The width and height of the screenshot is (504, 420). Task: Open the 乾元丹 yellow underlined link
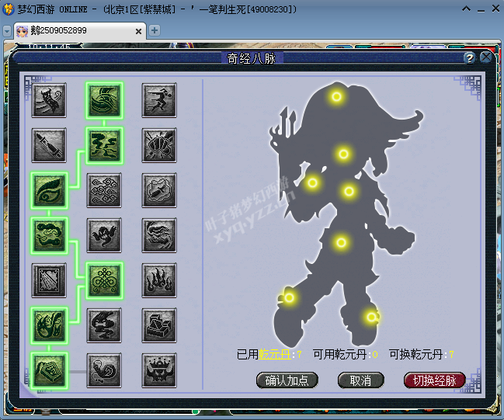[x=275, y=355]
